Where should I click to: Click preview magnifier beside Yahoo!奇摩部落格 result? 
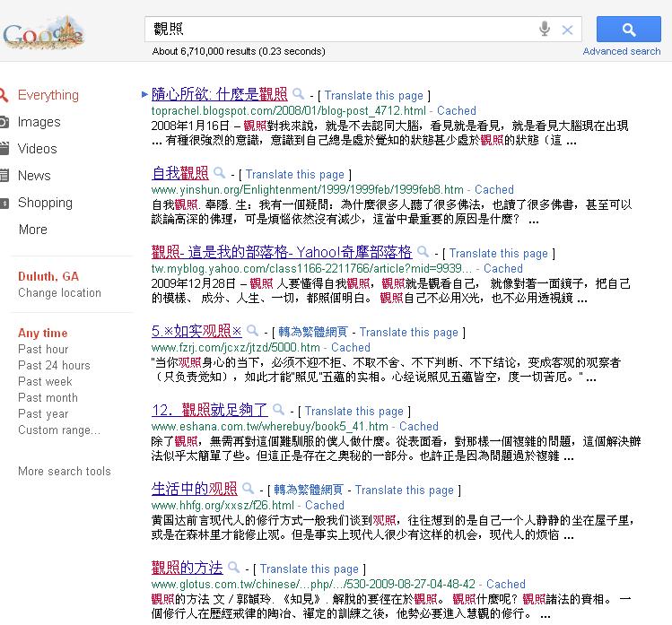(423, 252)
